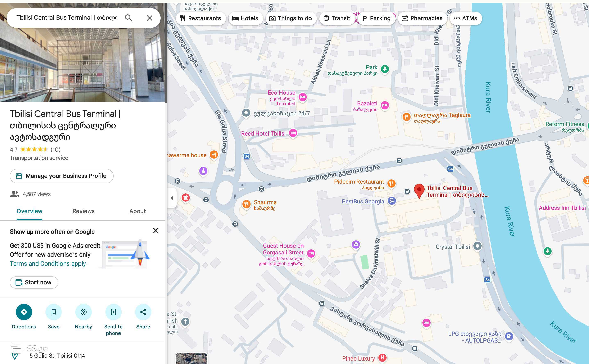
Task: Click Pidecim Restaurant map marker
Action: [x=391, y=184]
